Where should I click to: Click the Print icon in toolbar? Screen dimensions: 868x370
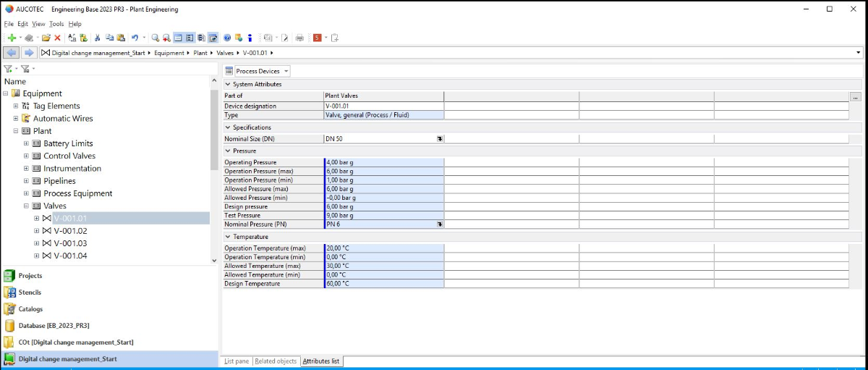(x=299, y=38)
